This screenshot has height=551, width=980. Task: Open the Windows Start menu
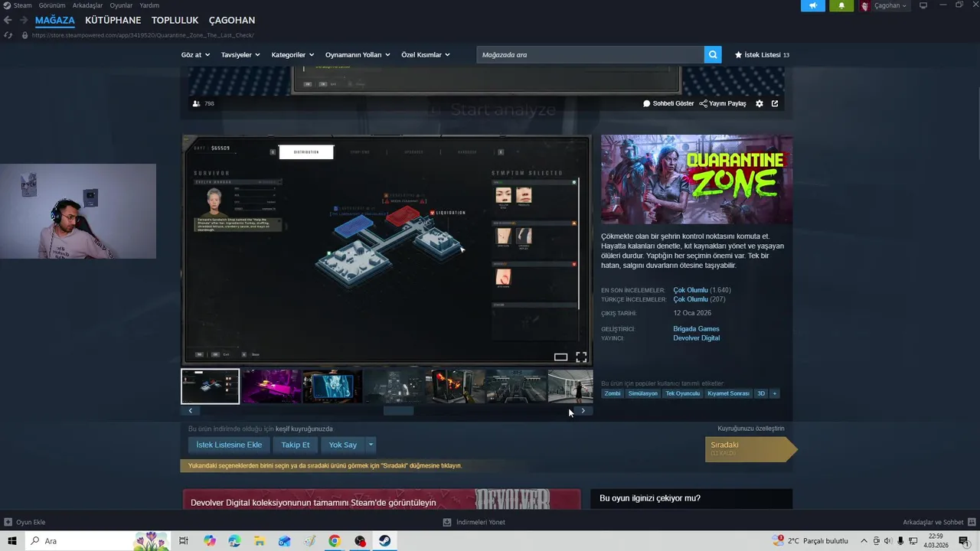12,541
